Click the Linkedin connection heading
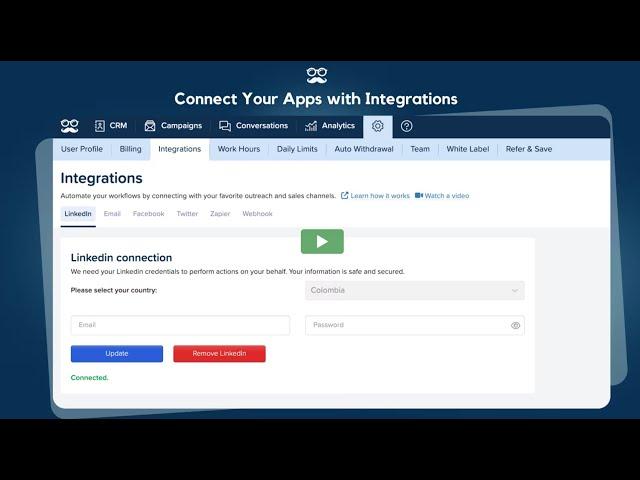The image size is (640, 480). (121, 258)
